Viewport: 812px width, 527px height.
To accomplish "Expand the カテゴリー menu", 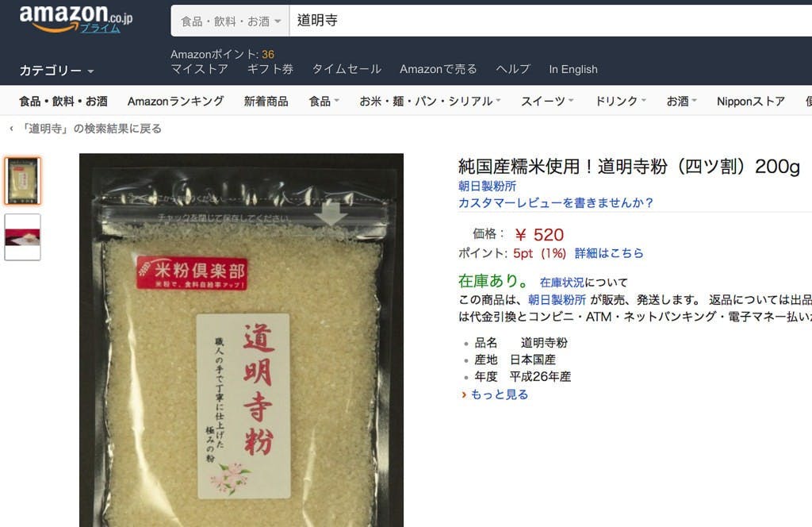I will tap(56, 71).
